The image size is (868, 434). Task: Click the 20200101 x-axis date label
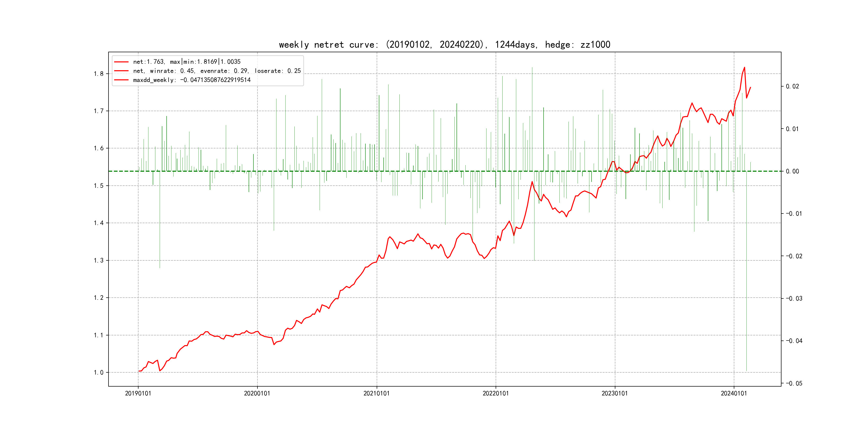tap(257, 393)
